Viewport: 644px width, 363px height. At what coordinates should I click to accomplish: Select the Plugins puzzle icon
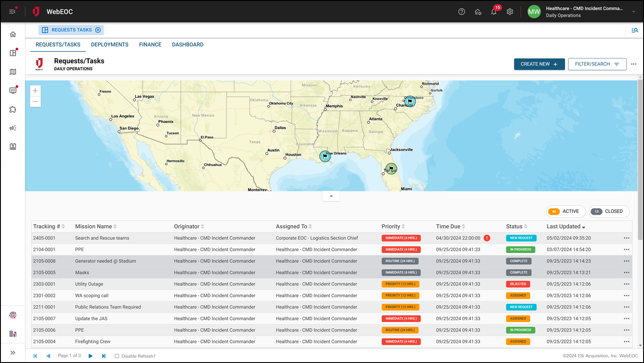(x=13, y=109)
